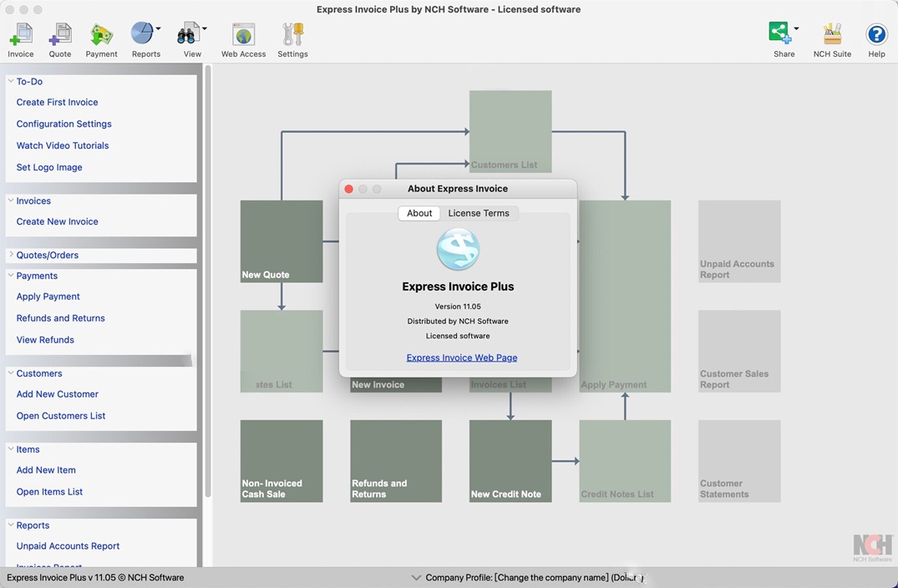This screenshot has height=588, width=898.
Task: Open the Help question mark icon
Action: pyautogui.click(x=876, y=35)
